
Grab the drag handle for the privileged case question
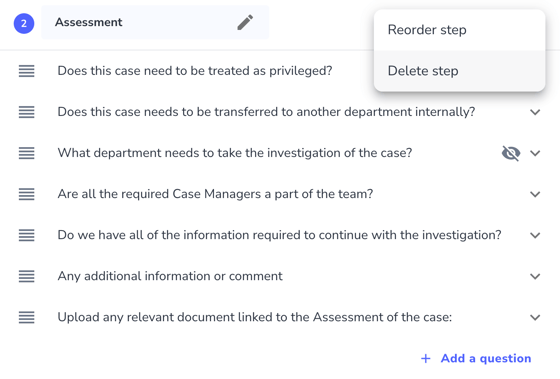[27, 71]
